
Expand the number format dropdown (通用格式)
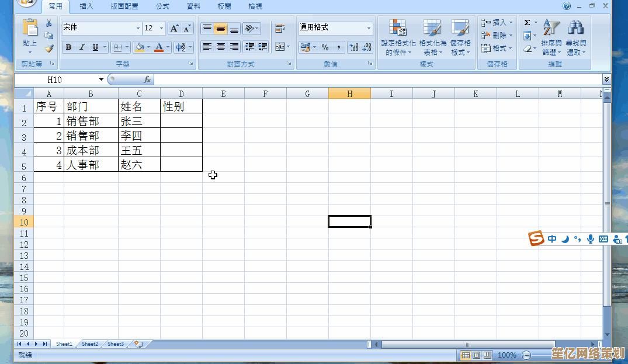369,28
